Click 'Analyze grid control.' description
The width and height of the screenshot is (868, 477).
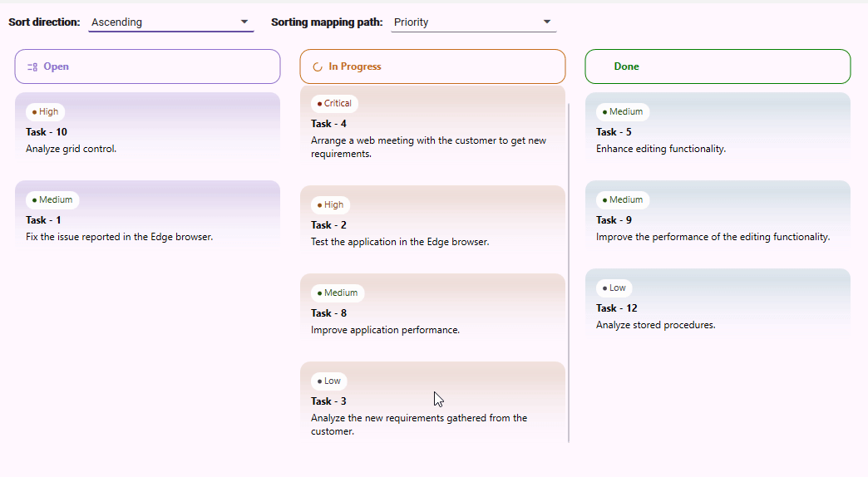[x=71, y=149]
